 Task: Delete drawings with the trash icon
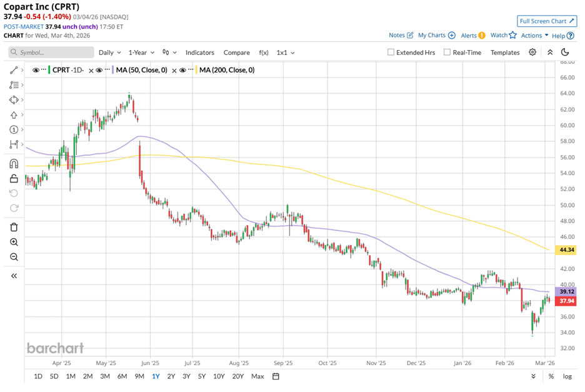point(14,227)
